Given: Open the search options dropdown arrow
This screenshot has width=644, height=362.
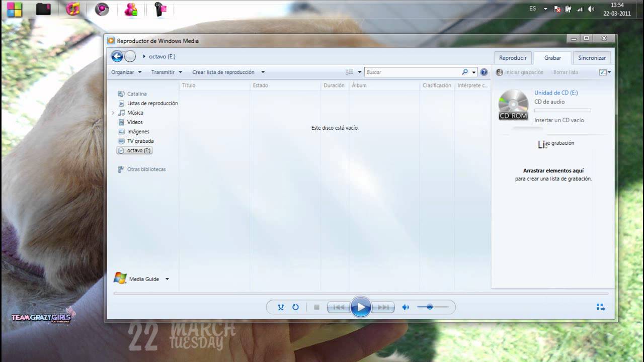Looking at the screenshot, I should tap(473, 72).
